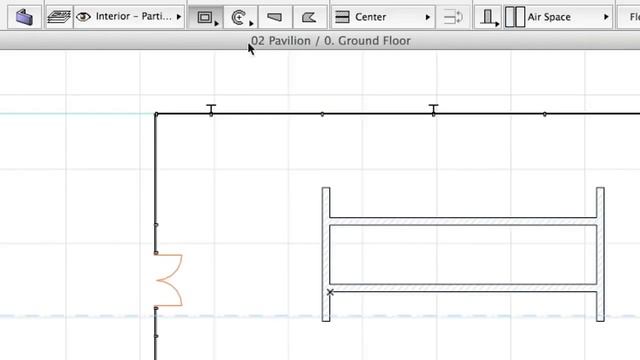Select the rectangle wall geometry method

point(206,17)
